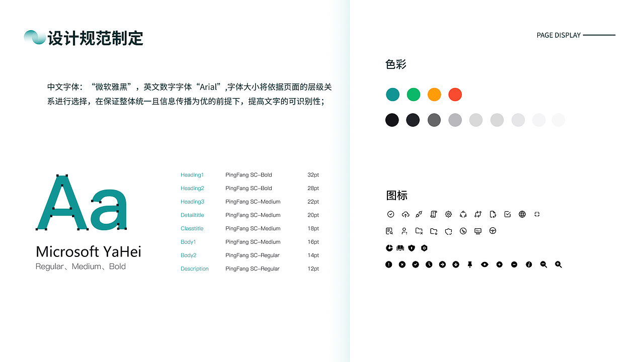644x362 pixels.
Task: Select the pushpin icon
Action: (x=469, y=264)
